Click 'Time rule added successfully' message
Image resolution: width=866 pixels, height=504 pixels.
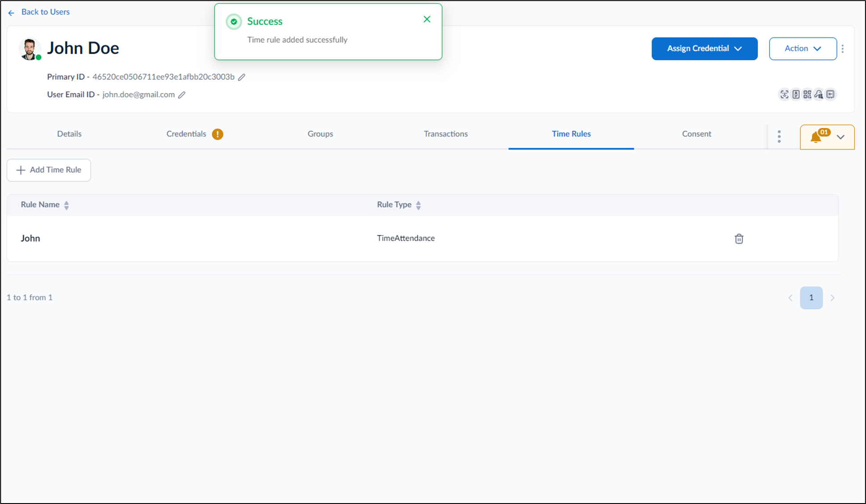pos(297,40)
